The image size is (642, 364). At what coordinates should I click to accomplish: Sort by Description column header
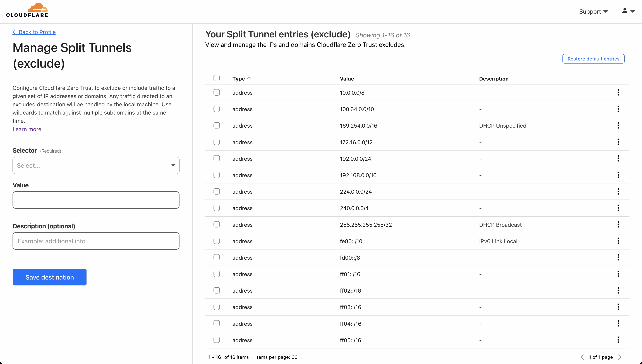point(494,79)
